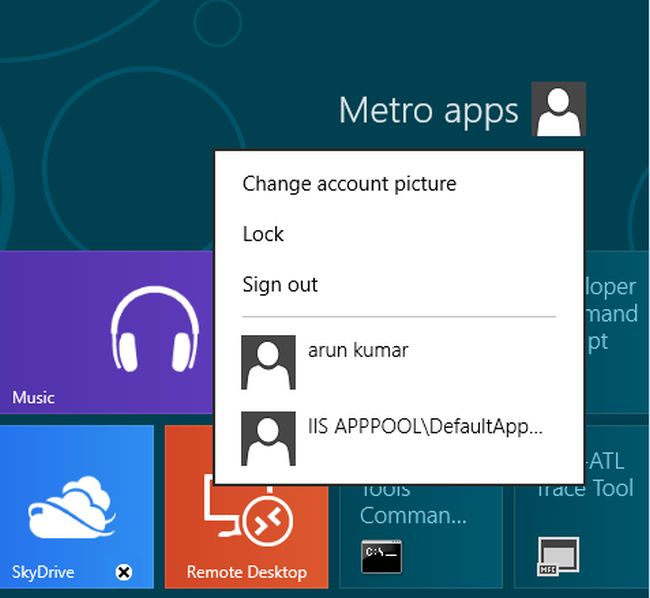Click the SkyDrive tile label

pos(43,572)
